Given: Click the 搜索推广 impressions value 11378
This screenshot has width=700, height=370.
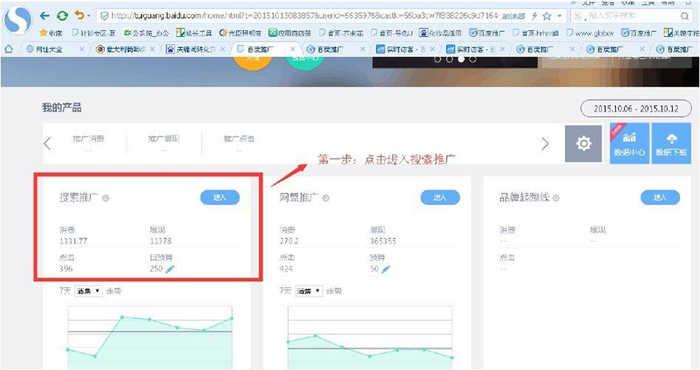Looking at the screenshot, I should (161, 241).
